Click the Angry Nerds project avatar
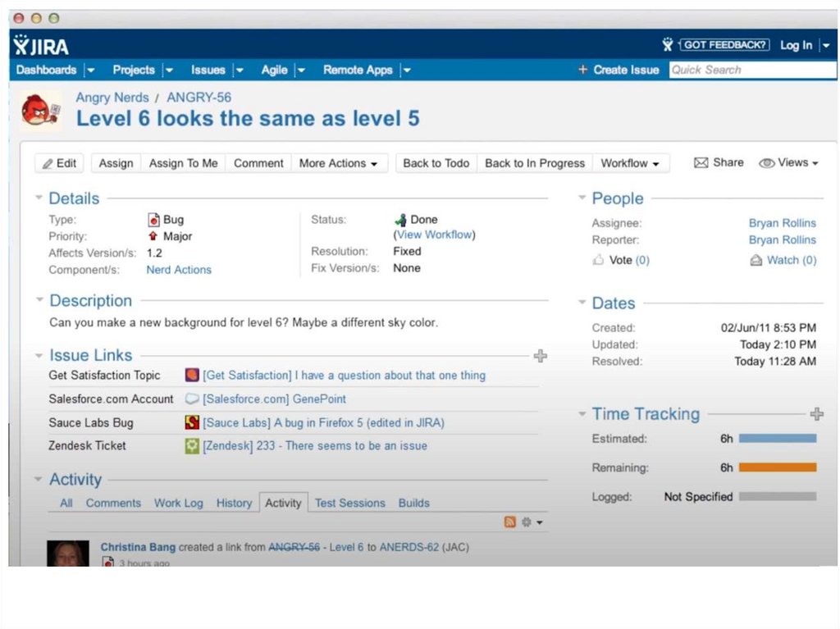 [x=40, y=111]
